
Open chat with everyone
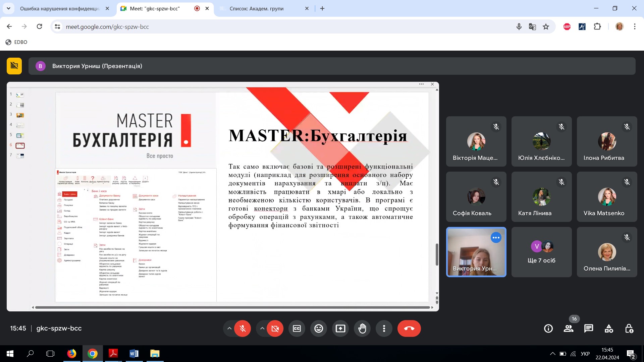[589, 328]
